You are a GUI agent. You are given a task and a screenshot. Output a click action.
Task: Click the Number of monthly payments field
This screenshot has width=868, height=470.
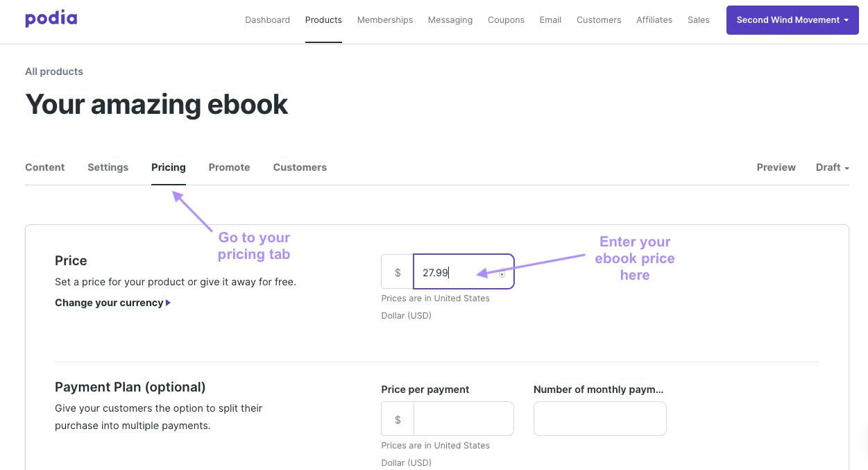(600, 419)
